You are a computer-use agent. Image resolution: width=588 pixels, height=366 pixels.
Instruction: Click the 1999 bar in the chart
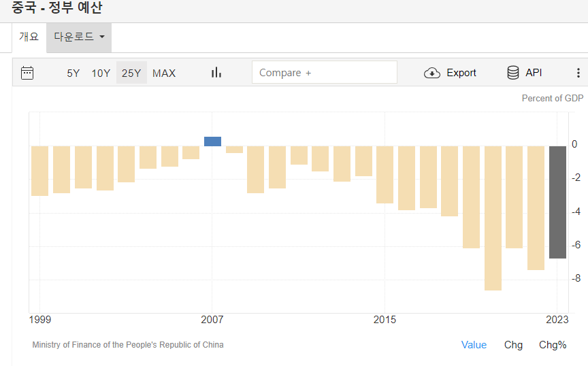click(39, 171)
